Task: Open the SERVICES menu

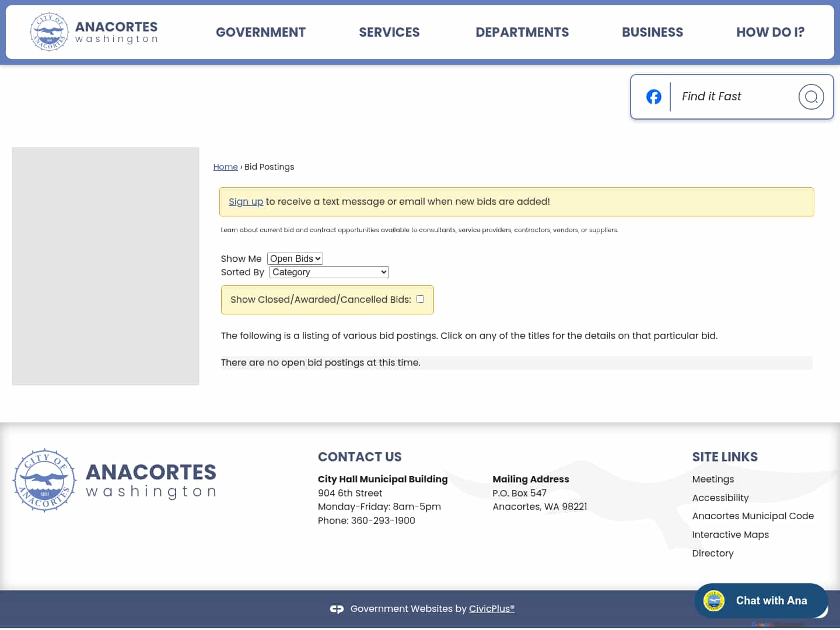Action: click(x=389, y=32)
